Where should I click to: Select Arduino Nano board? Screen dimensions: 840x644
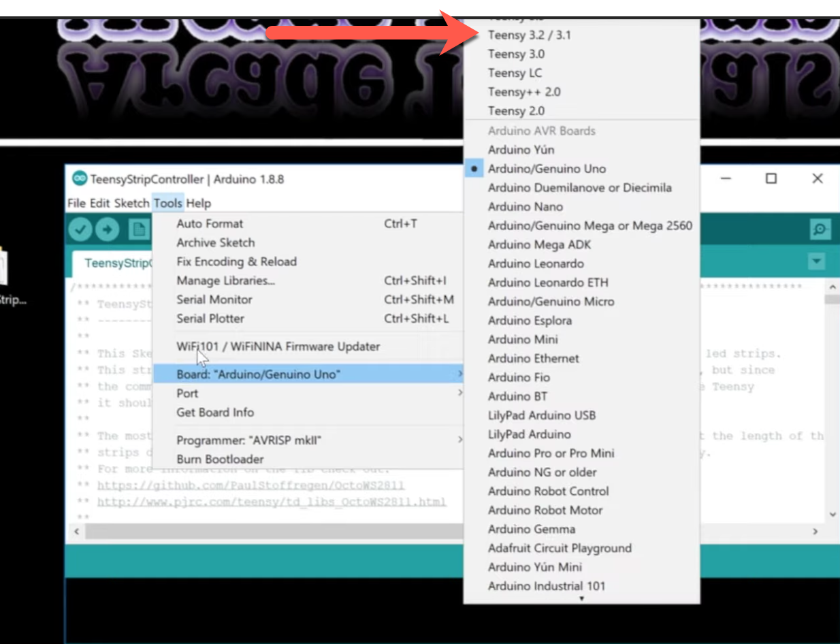coord(582,207)
